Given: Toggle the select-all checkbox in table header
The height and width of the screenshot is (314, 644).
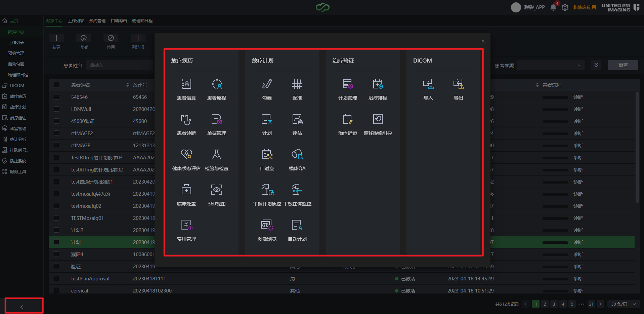Looking at the screenshot, I should point(56,85).
